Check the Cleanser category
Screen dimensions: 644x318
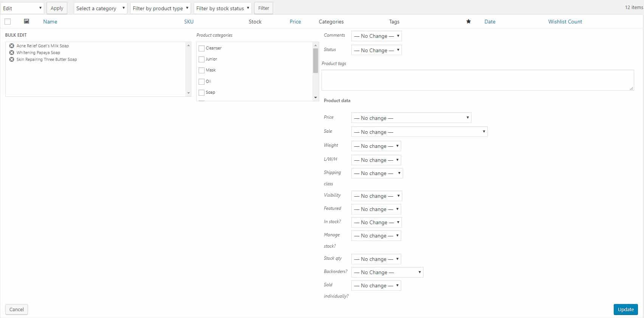202,48
